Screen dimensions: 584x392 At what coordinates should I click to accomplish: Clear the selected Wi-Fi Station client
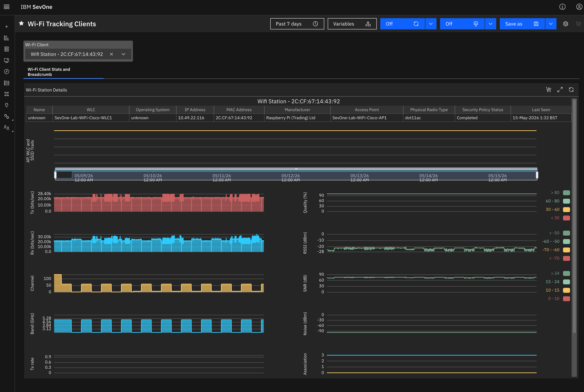click(x=111, y=54)
